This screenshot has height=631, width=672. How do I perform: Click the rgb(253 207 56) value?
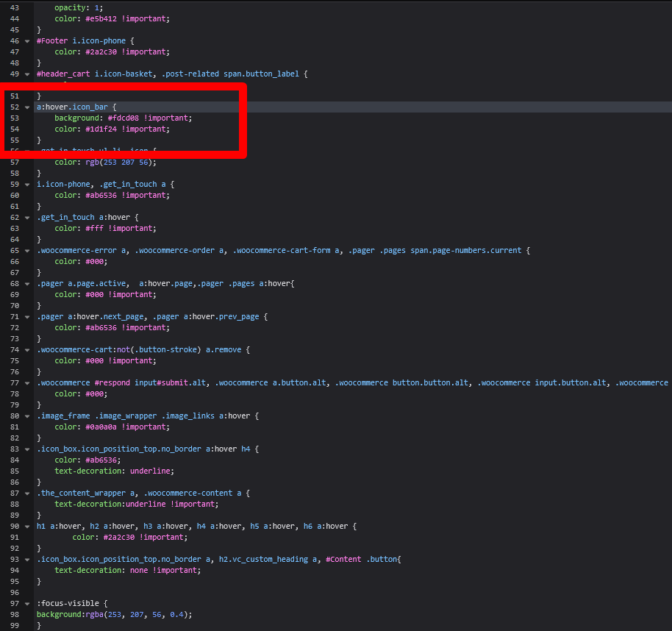[118, 162]
